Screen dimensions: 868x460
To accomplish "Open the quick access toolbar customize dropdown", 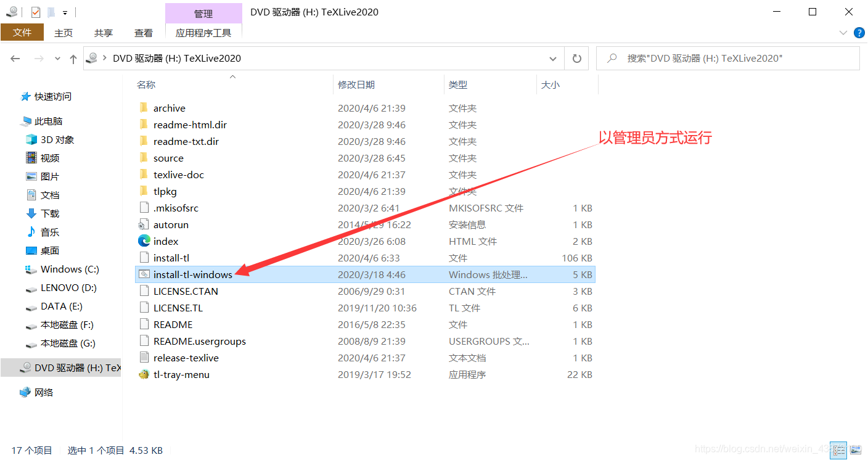I will (65, 12).
